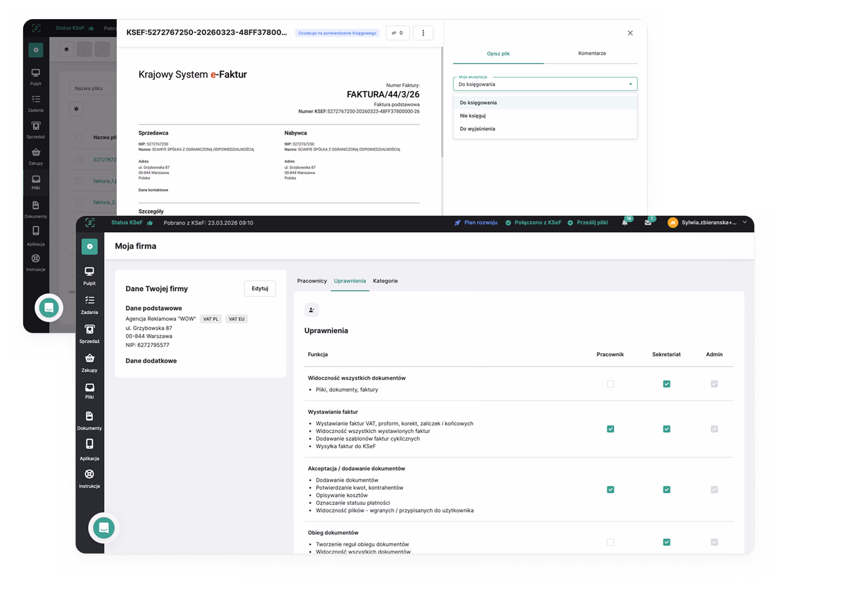Open Aplikacja in back window sidebar
Viewport: 861px width, 616px height.
36,236
